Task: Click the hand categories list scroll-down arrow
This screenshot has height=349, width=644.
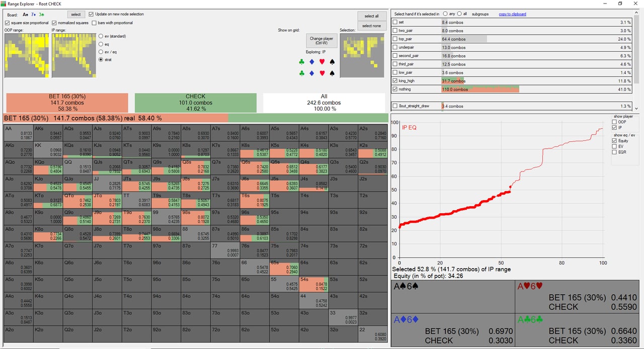Action: pos(636,108)
